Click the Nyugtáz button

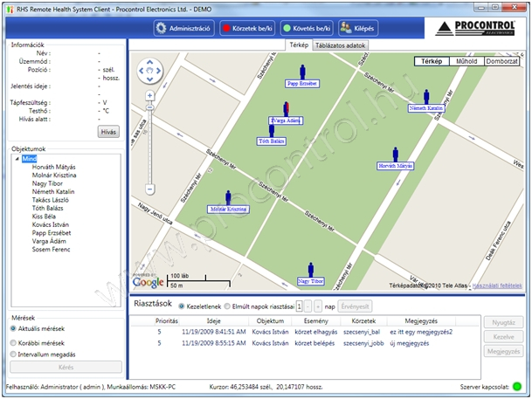(503, 322)
